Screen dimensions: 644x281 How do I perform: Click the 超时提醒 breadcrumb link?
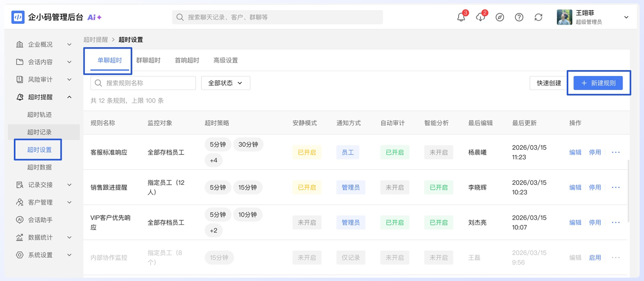(95, 39)
